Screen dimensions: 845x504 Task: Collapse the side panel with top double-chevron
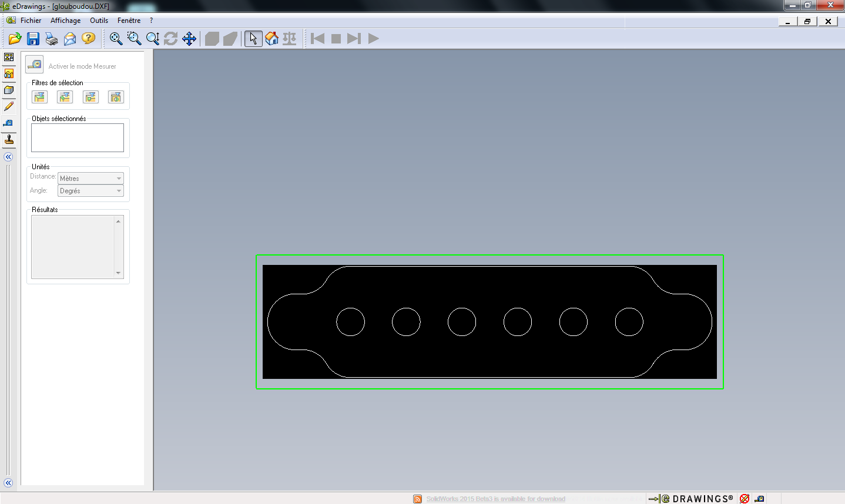pyautogui.click(x=8, y=157)
